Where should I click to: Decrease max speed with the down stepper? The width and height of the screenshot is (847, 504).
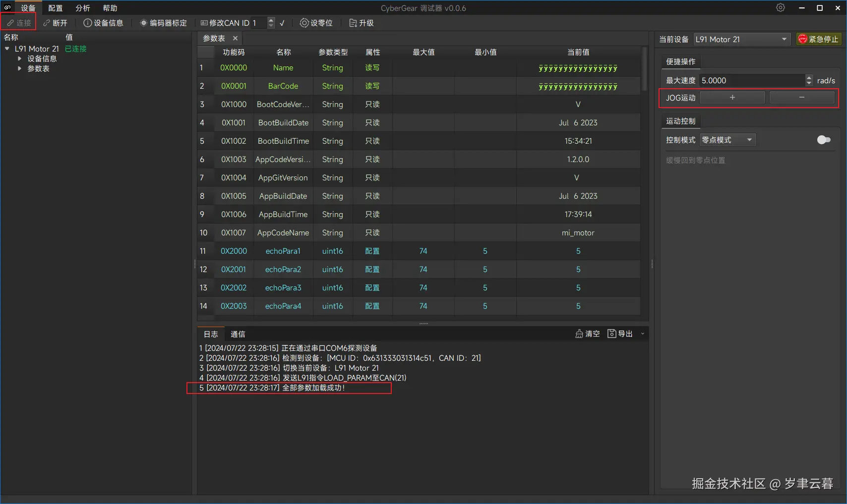pyautogui.click(x=809, y=83)
